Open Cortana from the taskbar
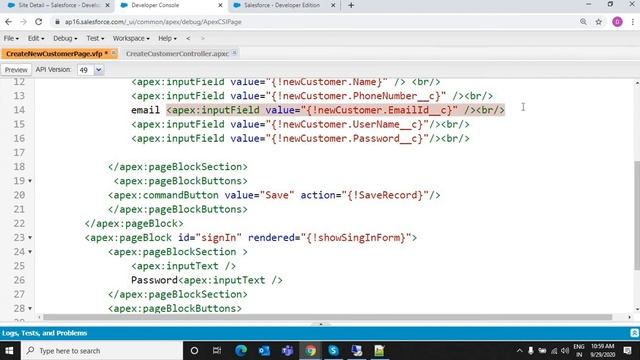This screenshot has height=360, width=640. point(194,351)
